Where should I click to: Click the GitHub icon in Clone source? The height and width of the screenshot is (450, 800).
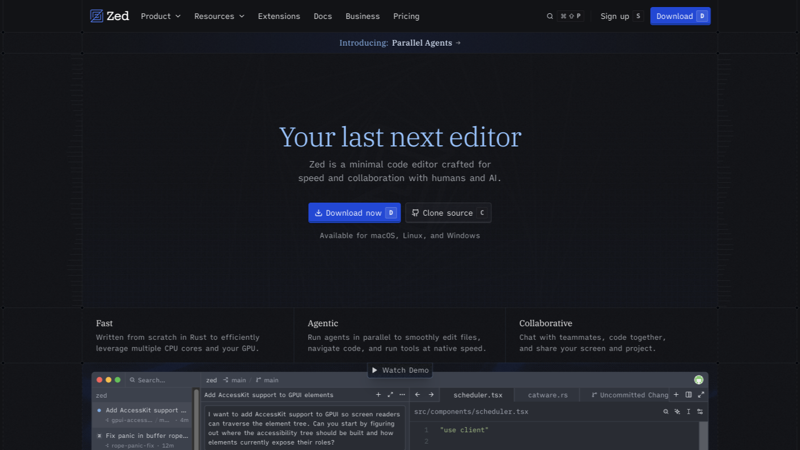pos(415,213)
